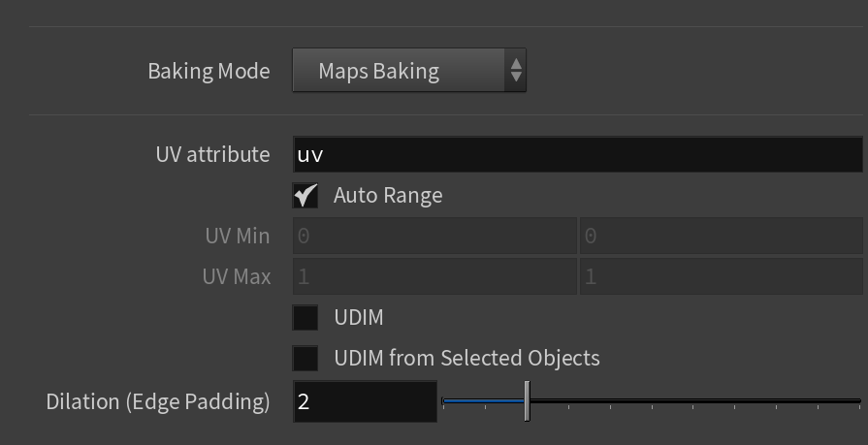Click the Dilation (Edge Padding) label
Viewport: 868px width, 445px height.
(158, 401)
